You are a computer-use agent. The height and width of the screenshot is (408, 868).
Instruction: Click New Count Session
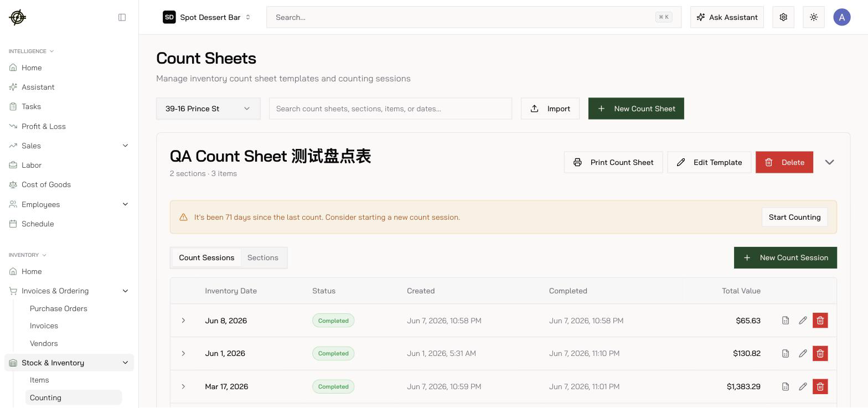click(x=786, y=257)
